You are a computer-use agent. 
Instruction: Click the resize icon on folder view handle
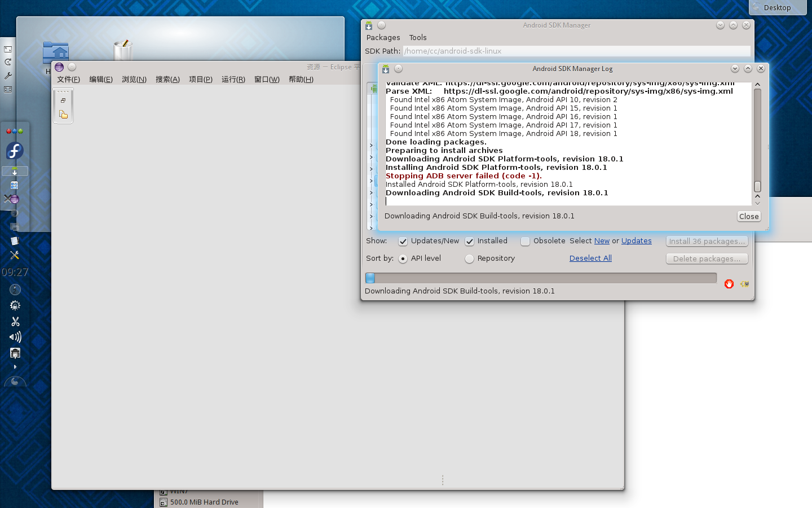click(8, 49)
